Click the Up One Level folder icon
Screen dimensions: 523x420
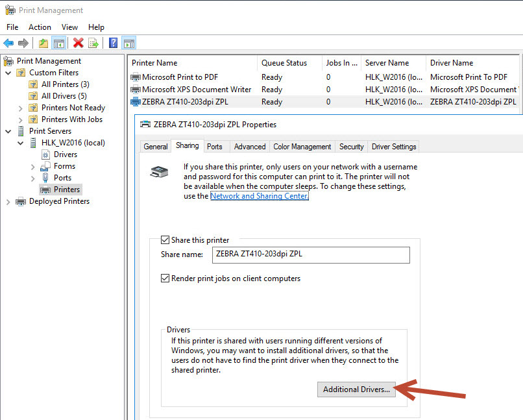coord(43,43)
